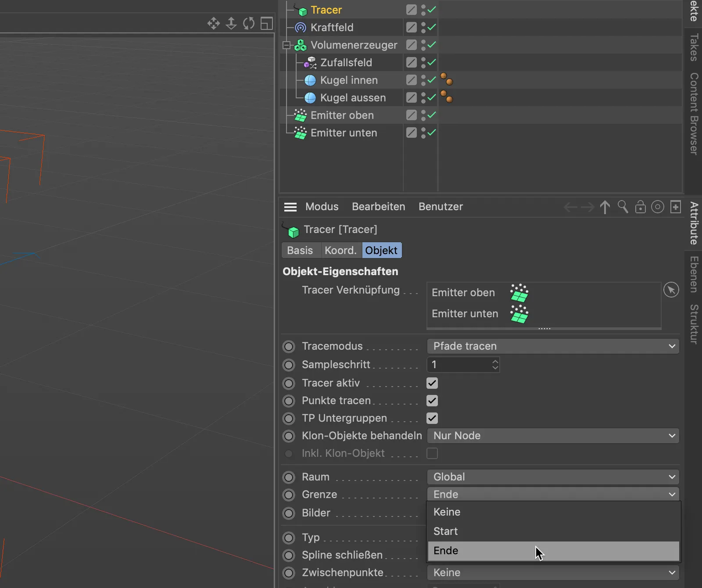Toggle the Tracer aktiv checkbox

432,383
